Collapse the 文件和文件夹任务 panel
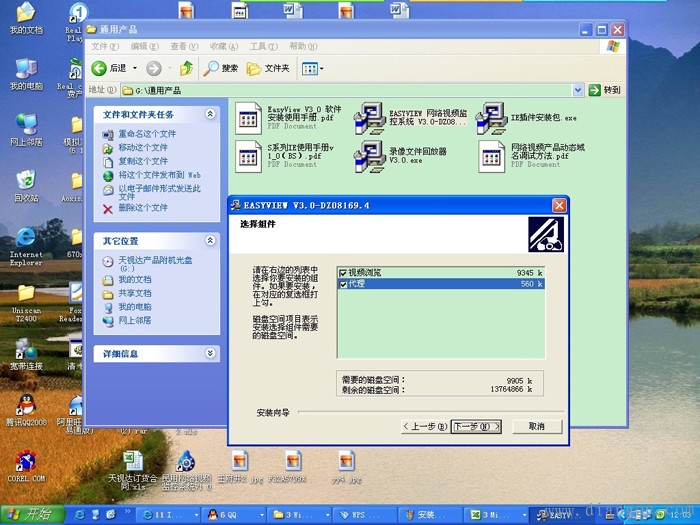The height and width of the screenshot is (525, 700). pos(210,115)
